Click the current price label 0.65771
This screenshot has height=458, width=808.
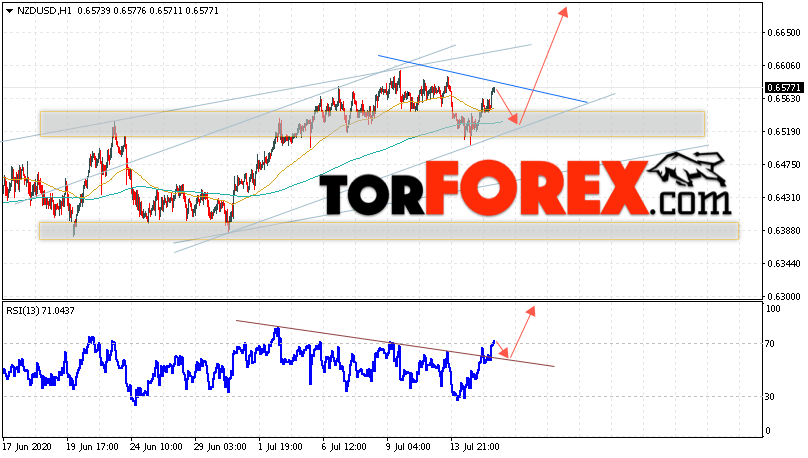tap(783, 88)
